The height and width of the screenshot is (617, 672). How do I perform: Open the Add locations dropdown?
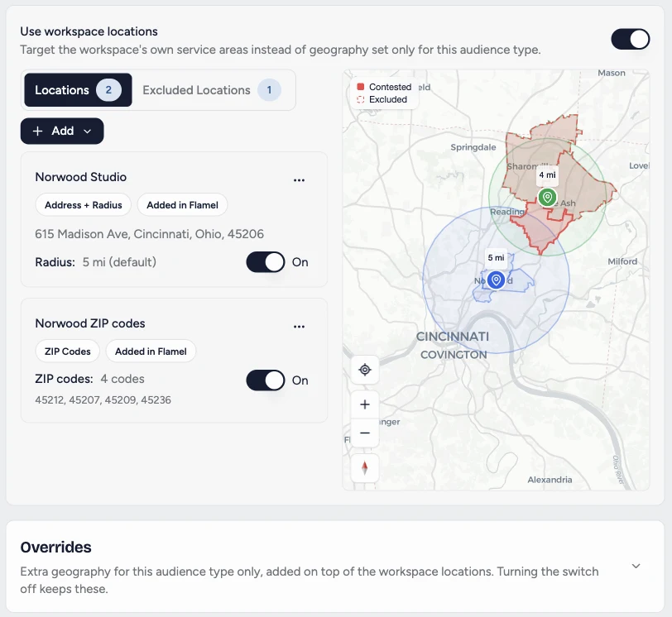tap(62, 131)
